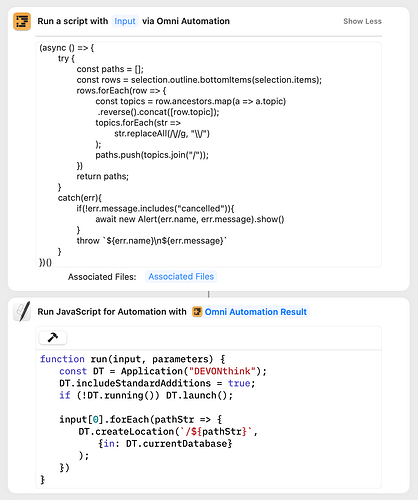The height and width of the screenshot is (500, 418).
Task: Click the 'via Omni Automation' label text
Action: click(186, 21)
